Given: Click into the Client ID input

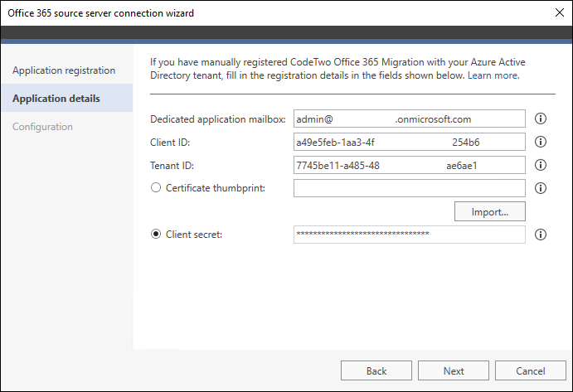Looking at the screenshot, I should [x=410, y=142].
